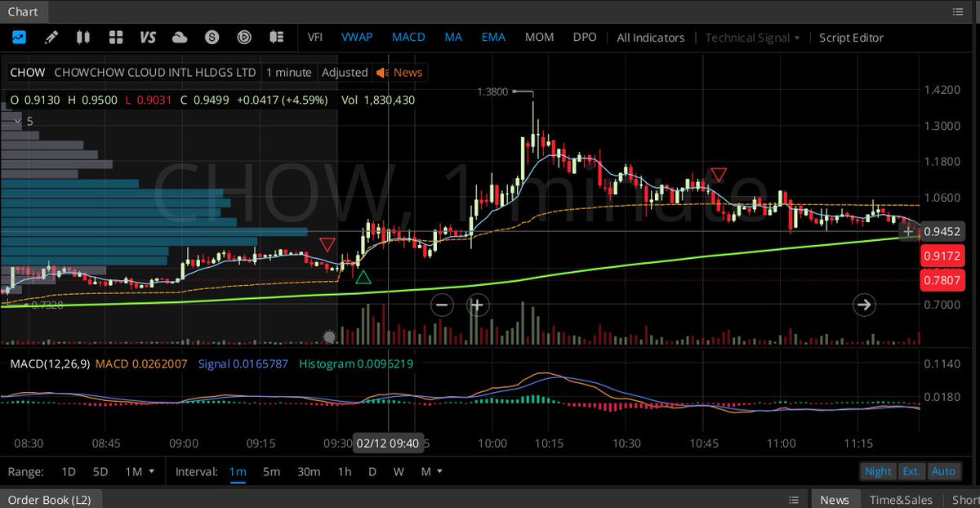Click the dollar sign circle icon
This screenshot has width=980, height=508.
(212, 37)
